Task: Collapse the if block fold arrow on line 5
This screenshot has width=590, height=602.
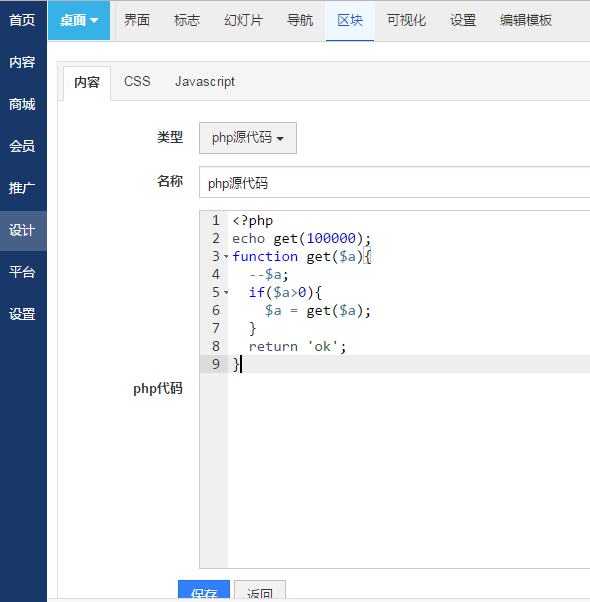Action: click(x=226, y=293)
